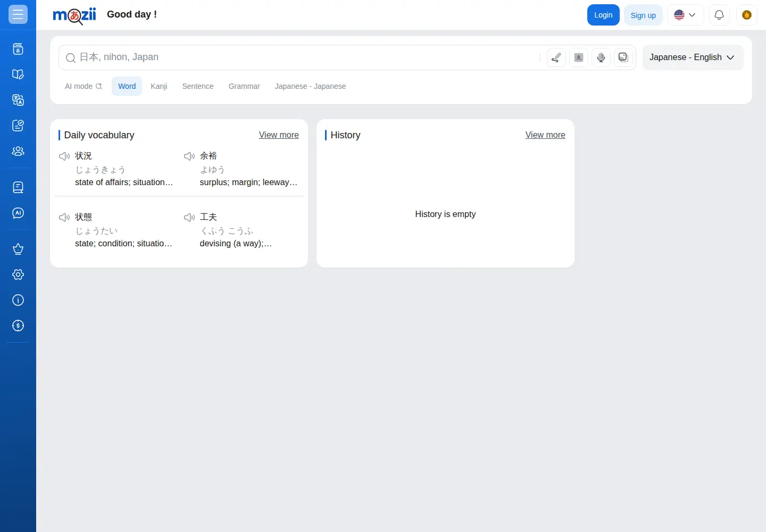
Task: Open the dictionary icon in the sidebar
Action: 18,49
